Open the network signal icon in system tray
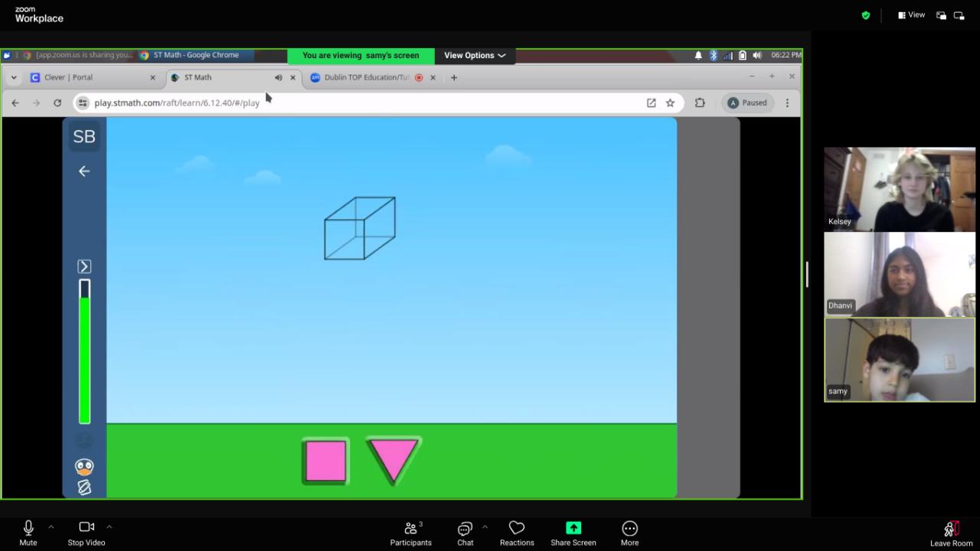Viewport: 980px width, 551px height. (728, 55)
